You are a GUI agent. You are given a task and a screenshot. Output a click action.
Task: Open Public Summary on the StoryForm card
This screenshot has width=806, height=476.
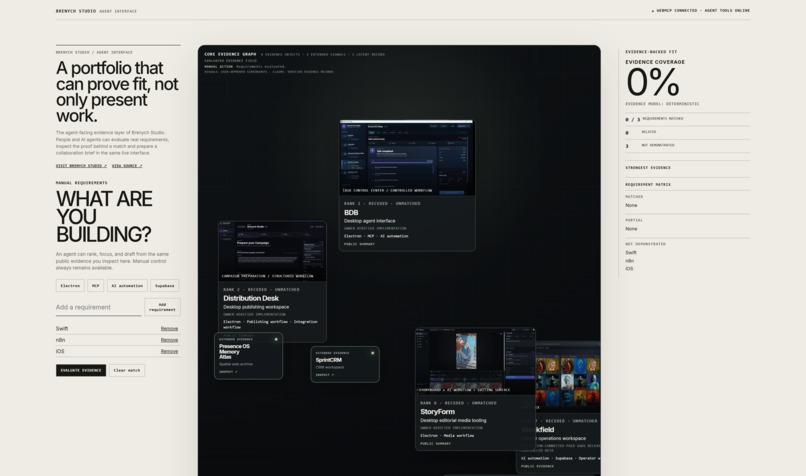(x=435, y=444)
